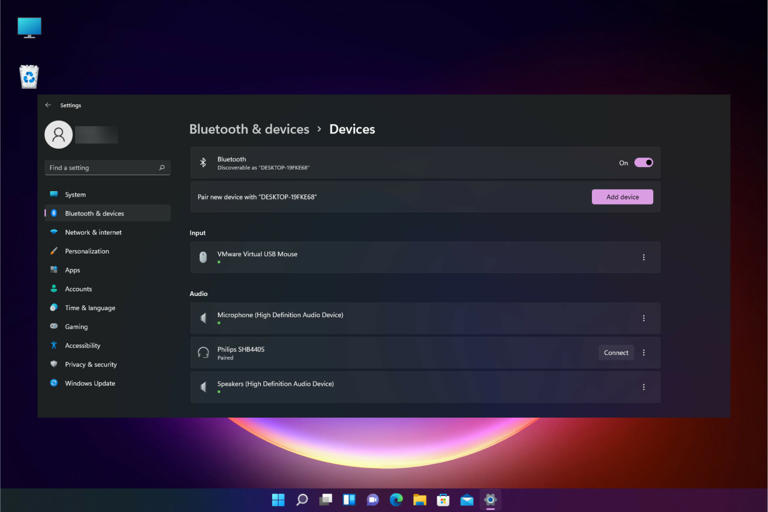The image size is (768, 512).
Task: Open Accounts settings category
Action: click(x=107, y=289)
